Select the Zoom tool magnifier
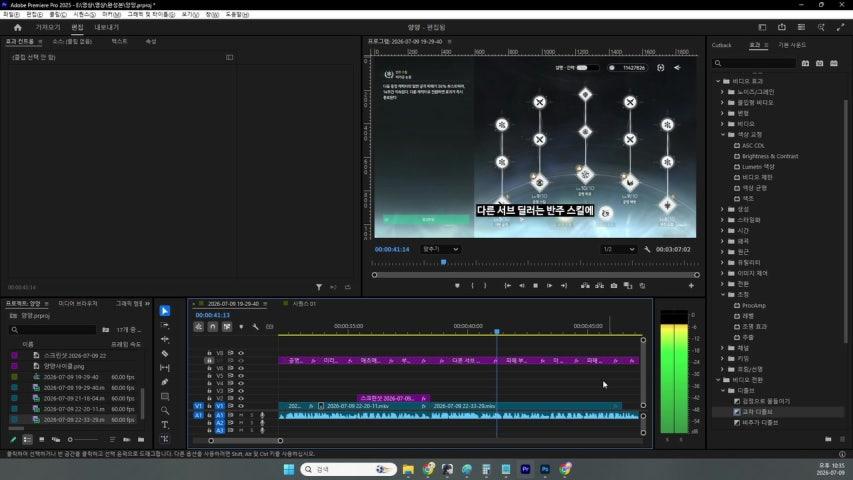The image size is (853, 480). click(165, 410)
